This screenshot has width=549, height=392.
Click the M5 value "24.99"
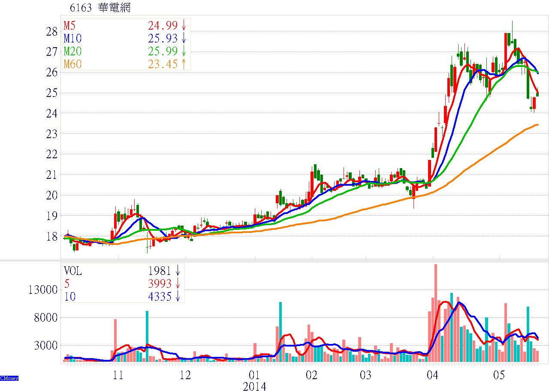163,25
